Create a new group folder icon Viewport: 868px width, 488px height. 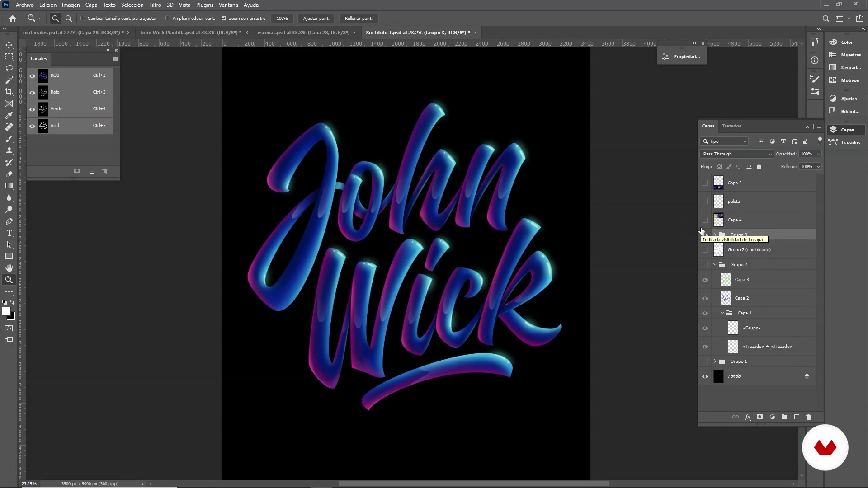click(x=784, y=417)
